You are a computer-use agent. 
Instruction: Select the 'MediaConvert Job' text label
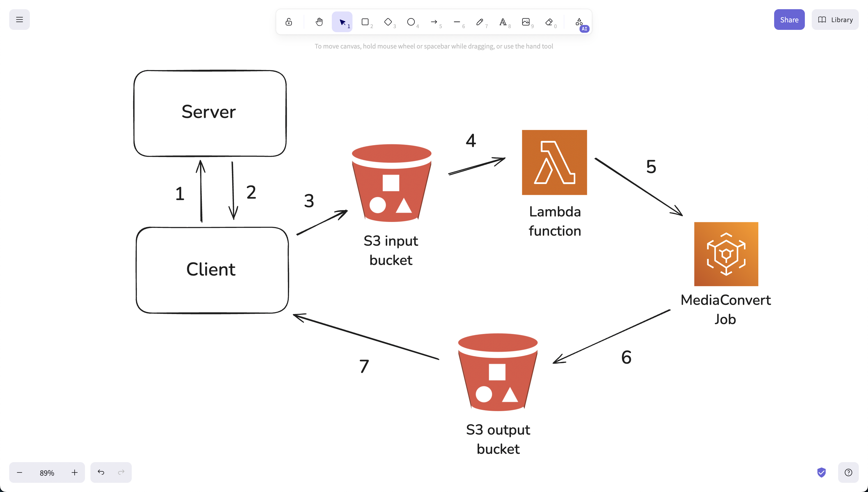click(x=725, y=309)
